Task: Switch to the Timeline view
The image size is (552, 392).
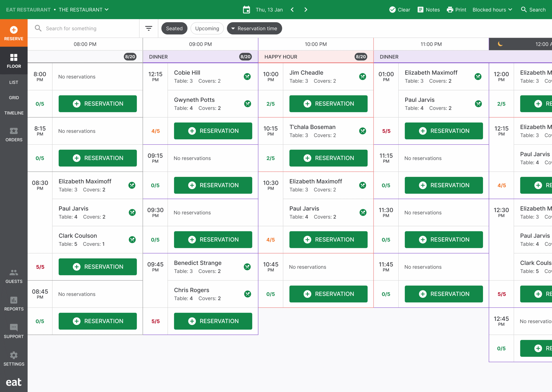Action: pyautogui.click(x=14, y=113)
